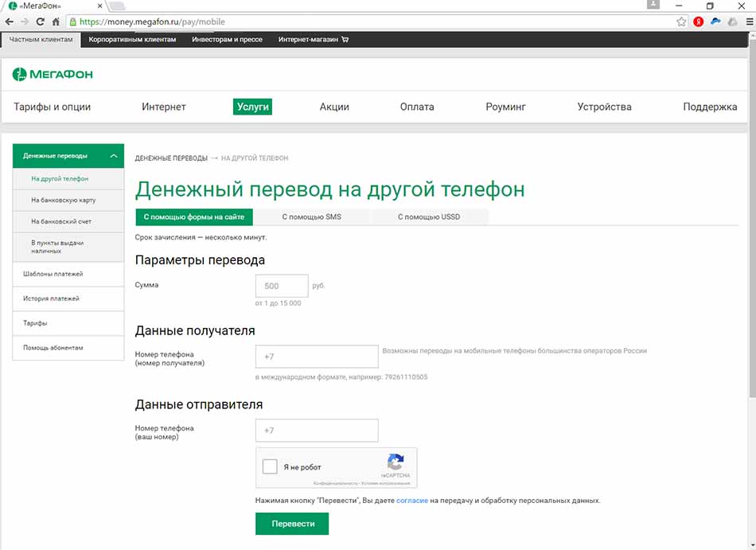This screenshot has height=550, width=756.
Task: Close the «МегаФон» browser tab
Action: 99,6
